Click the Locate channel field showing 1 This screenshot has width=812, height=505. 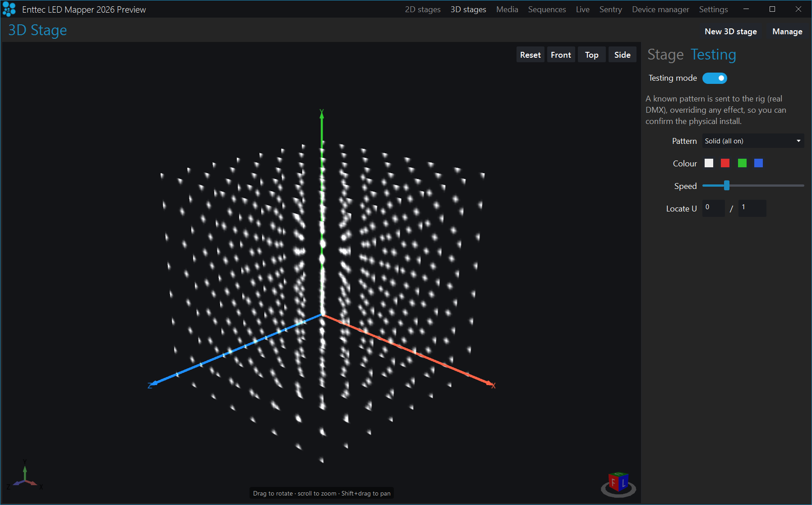point(752,208)
